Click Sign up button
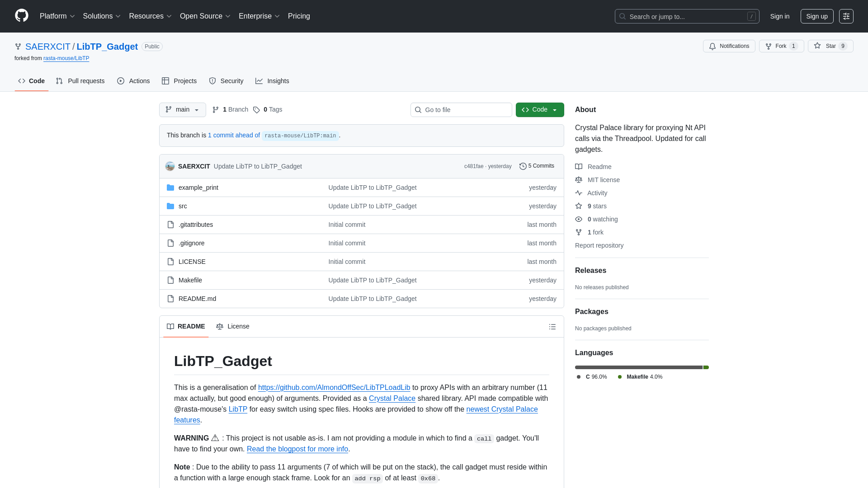This screenshot has height=488, width=868. point(817,16)
